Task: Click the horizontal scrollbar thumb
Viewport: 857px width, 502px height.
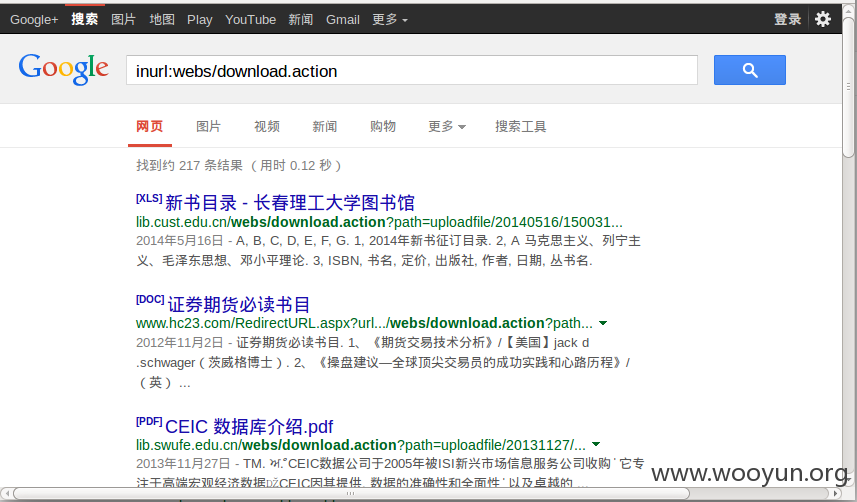Action: (351, 493)
